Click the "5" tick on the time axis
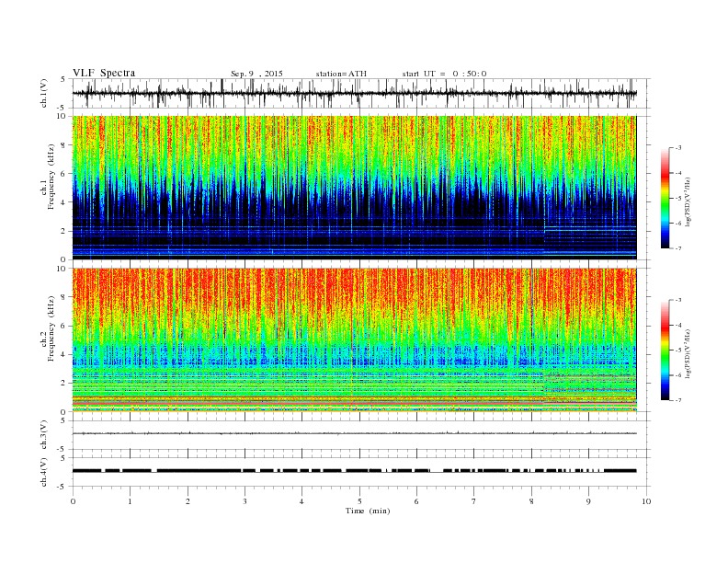Screen dimensions: 728x563 [x=359, y=501]
